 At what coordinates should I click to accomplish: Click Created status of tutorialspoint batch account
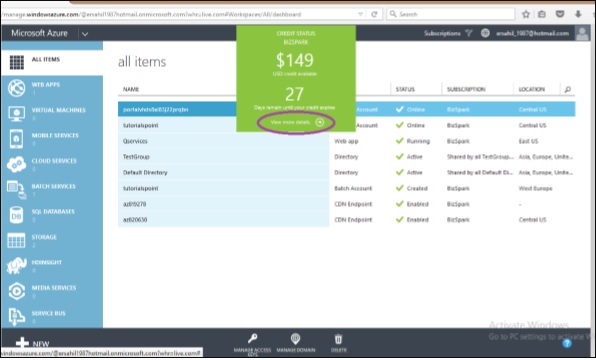point(417,188)
